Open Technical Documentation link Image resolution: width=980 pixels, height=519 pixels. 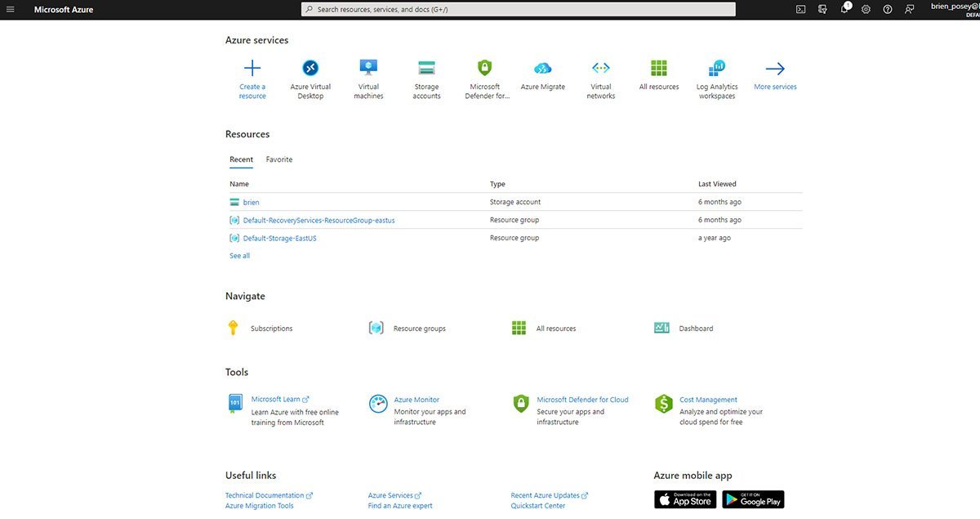(x=269, y=495)
